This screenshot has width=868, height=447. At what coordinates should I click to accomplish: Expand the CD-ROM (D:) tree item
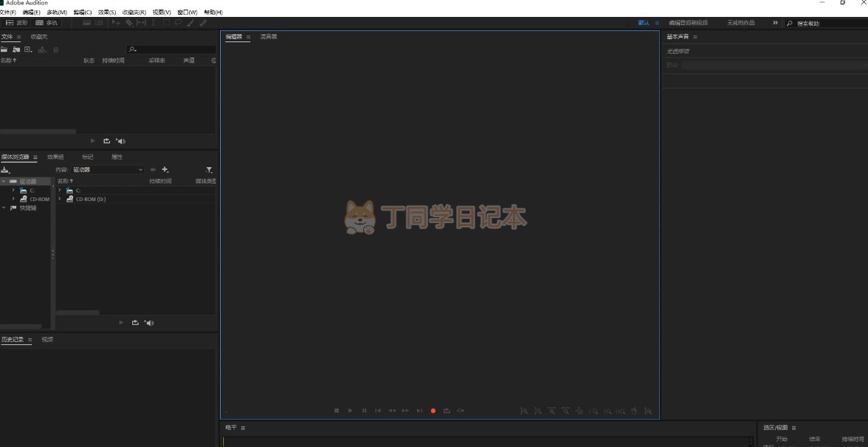tap(60, 199)
